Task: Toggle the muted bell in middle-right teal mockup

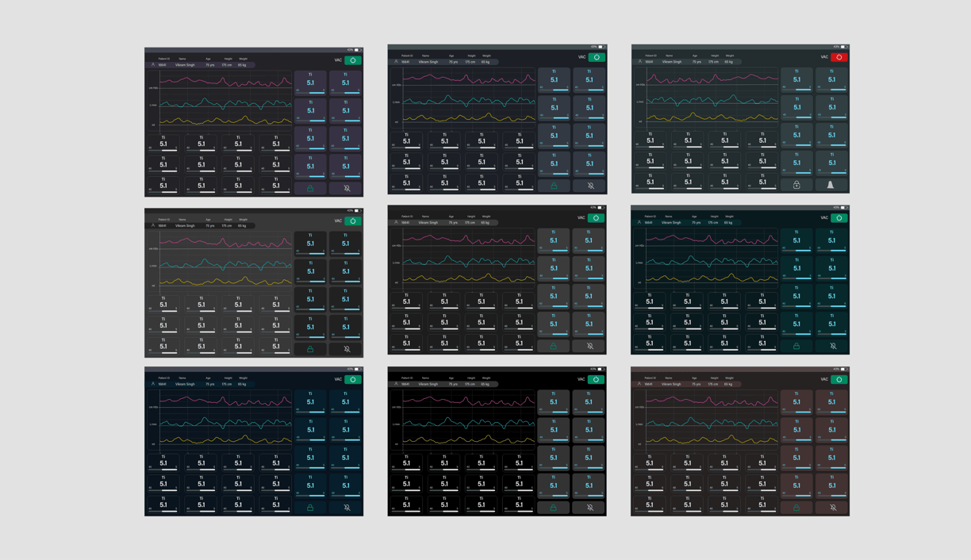Action: pos(833,346)
